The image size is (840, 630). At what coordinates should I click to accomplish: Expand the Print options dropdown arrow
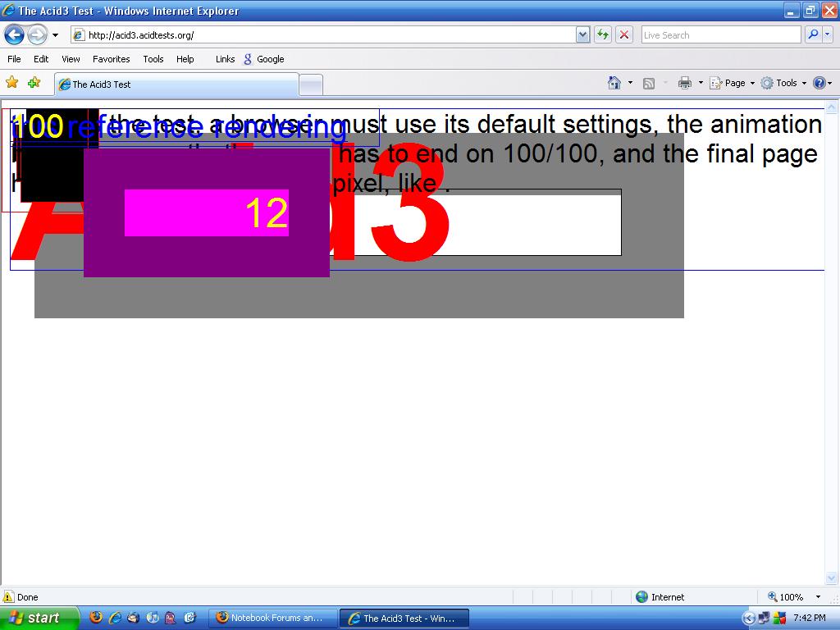pyautogui.click(x=701, y=83)
